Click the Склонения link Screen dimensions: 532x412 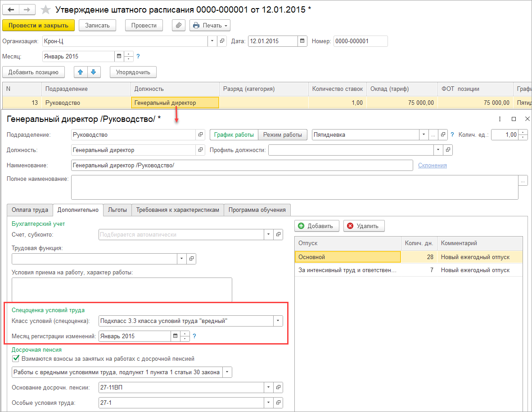click(x=432, y=166)
